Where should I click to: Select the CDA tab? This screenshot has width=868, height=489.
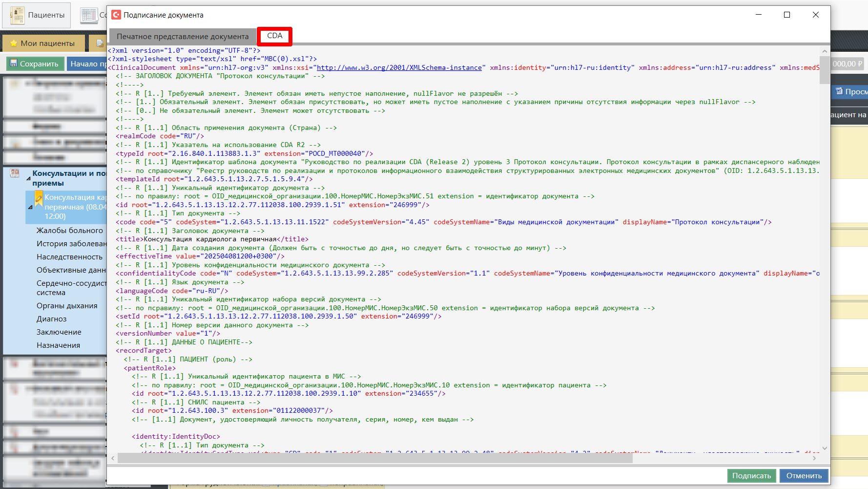tap(274, 36)
